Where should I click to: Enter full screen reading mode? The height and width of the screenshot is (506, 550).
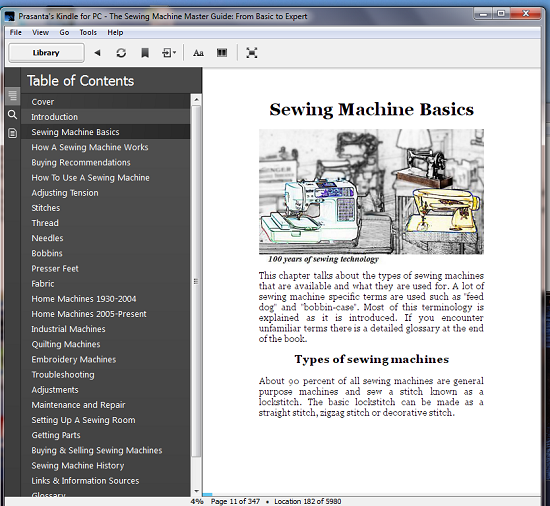(252, 53)
